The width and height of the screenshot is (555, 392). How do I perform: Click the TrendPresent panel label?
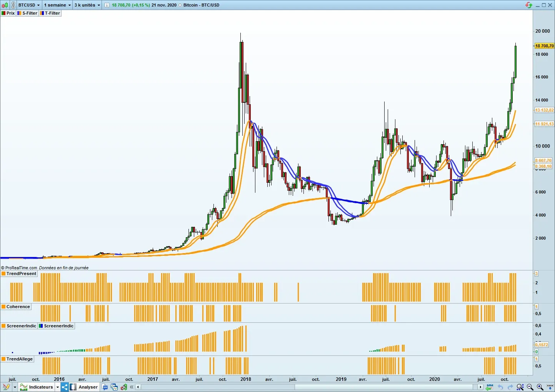(x=19, y=274)
